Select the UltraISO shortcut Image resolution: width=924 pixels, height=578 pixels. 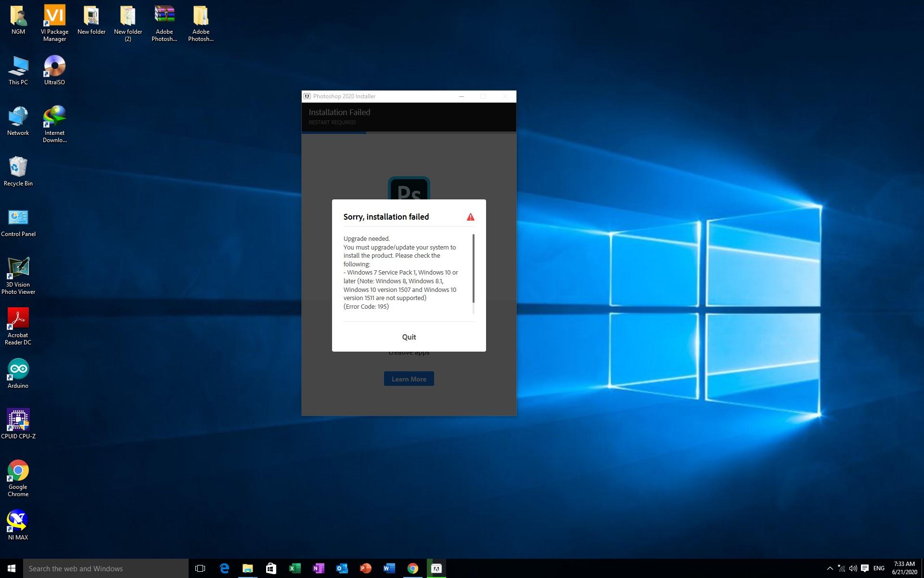click(x=54, y=71)
